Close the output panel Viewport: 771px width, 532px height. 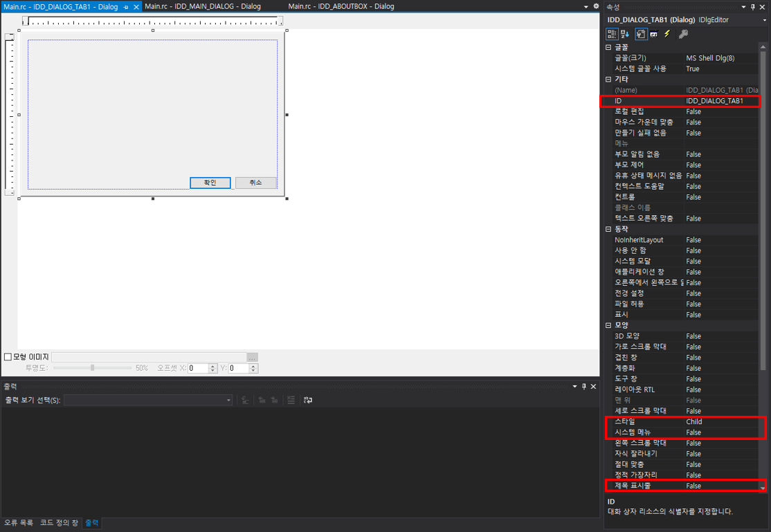pyautogui.click(x=594, y=387)
